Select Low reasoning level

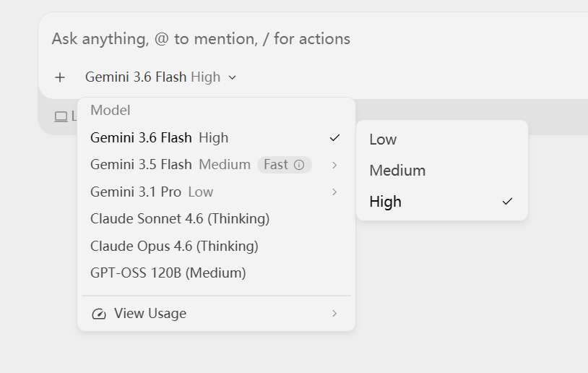(442, 140)
